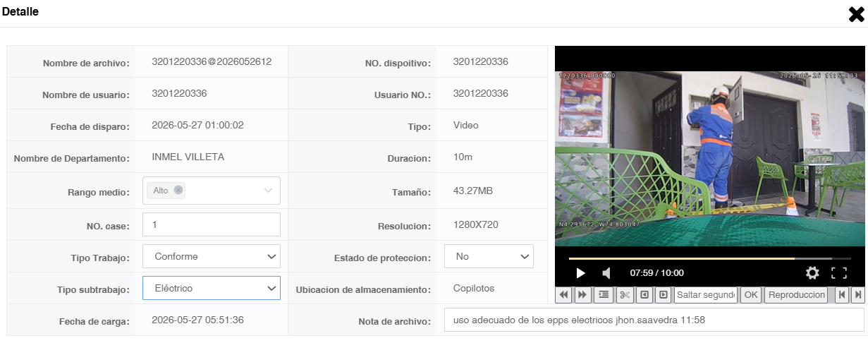Click the rewind double-arrow button

point(563,294)
